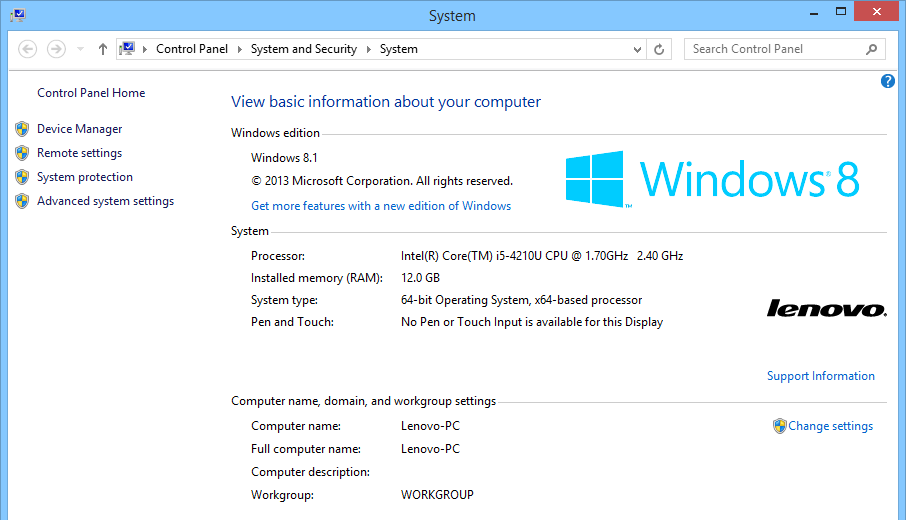Image resolution: width=906 pixels, height=520 pixels.
Task: Click the shield icon beside Remote settings
Action: [x=22, y=153]
